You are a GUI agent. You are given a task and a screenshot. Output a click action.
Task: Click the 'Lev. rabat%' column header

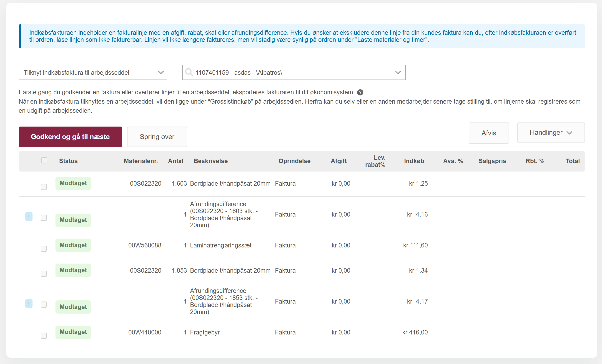375,161
